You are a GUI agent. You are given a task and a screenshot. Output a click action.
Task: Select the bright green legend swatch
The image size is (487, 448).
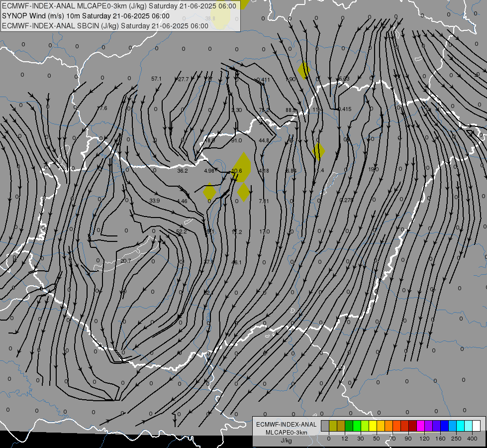[x=357, y=426]
